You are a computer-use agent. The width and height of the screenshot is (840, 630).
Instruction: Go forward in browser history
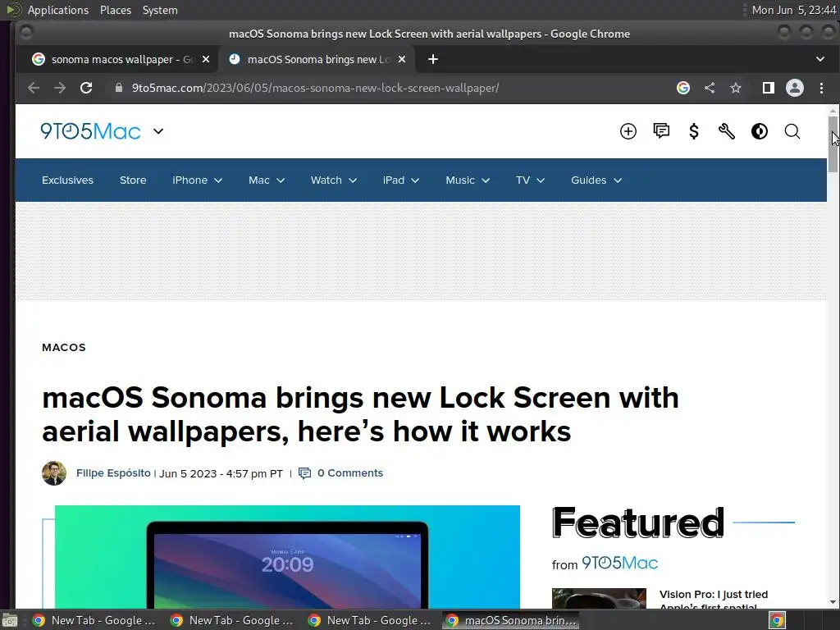[x=59, y=88]
